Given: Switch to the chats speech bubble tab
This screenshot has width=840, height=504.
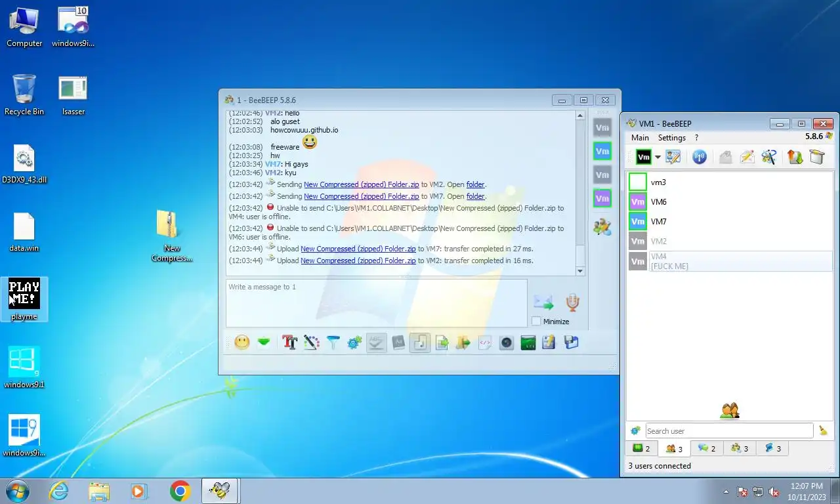Looking at the screenshot, I should click(x=707, y=449).
